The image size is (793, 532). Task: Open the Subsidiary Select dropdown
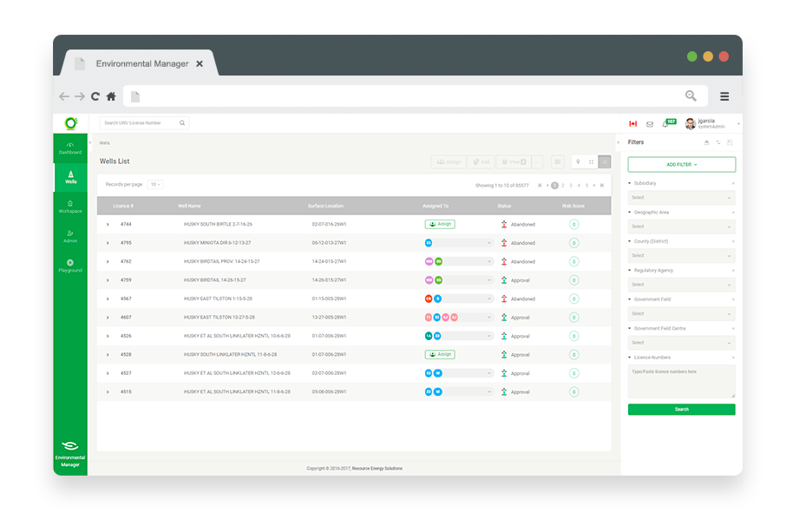click(x=681, y=197)
